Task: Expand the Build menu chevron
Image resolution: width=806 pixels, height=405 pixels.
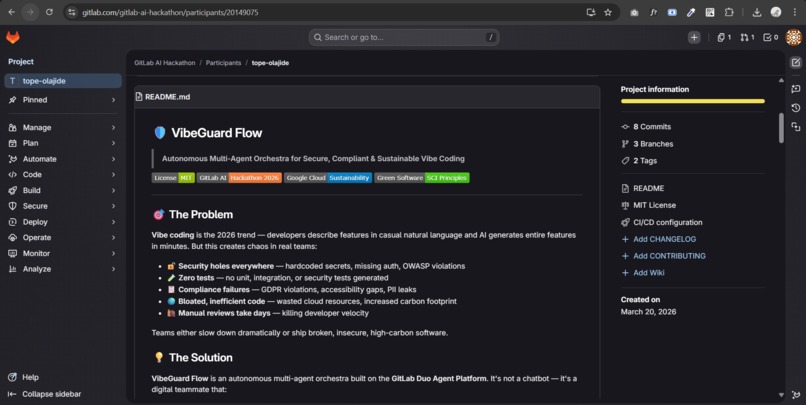Action: 114,191
